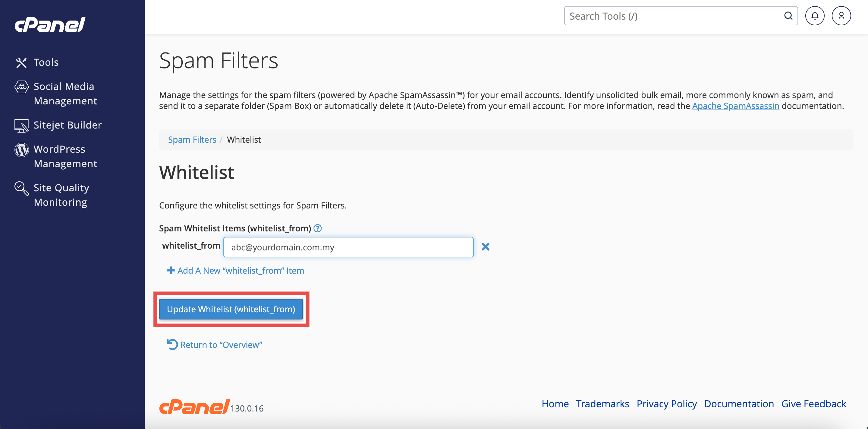Focus the whitelist_from email input field

(x=348, y=247)
